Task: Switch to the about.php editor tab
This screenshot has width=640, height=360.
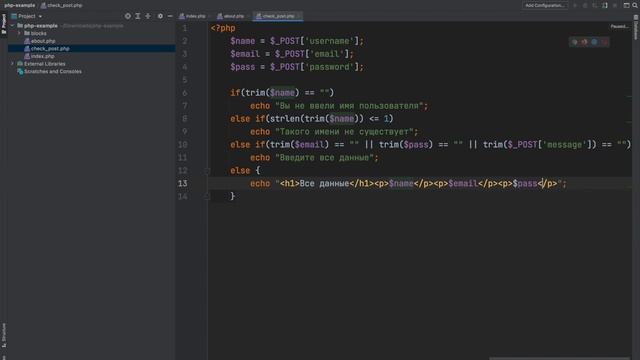Action: [231, 16]
